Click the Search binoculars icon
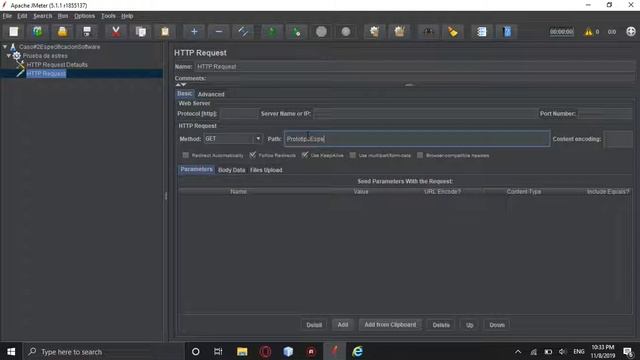The width and height of the screenshot is (640, 360). click(x=428, y=31)
